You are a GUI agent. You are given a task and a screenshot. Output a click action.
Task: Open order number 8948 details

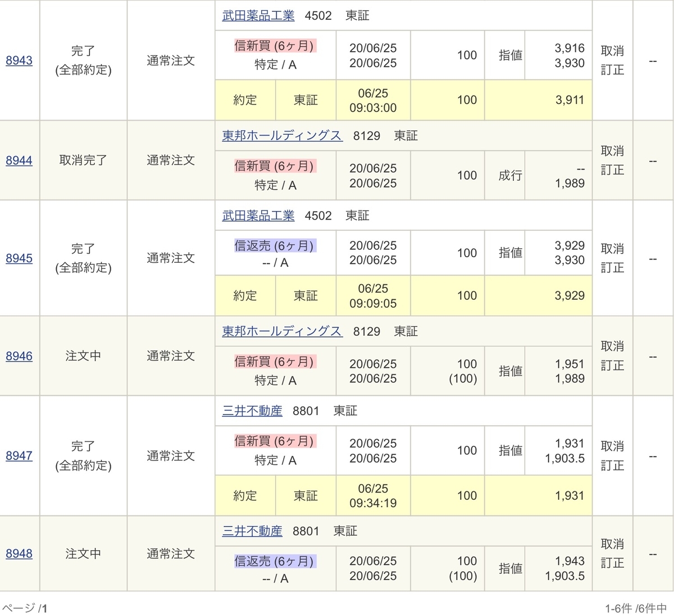click(x=19, y=554)
